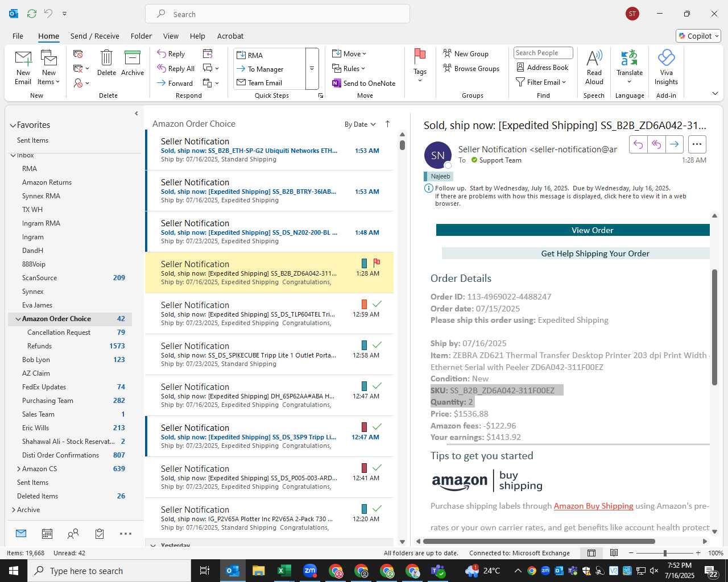Image resolution: width=728 pixels, height=582 pixels.
Task: Switch to Normal view in status bar
Action: (x=591, y=553)
